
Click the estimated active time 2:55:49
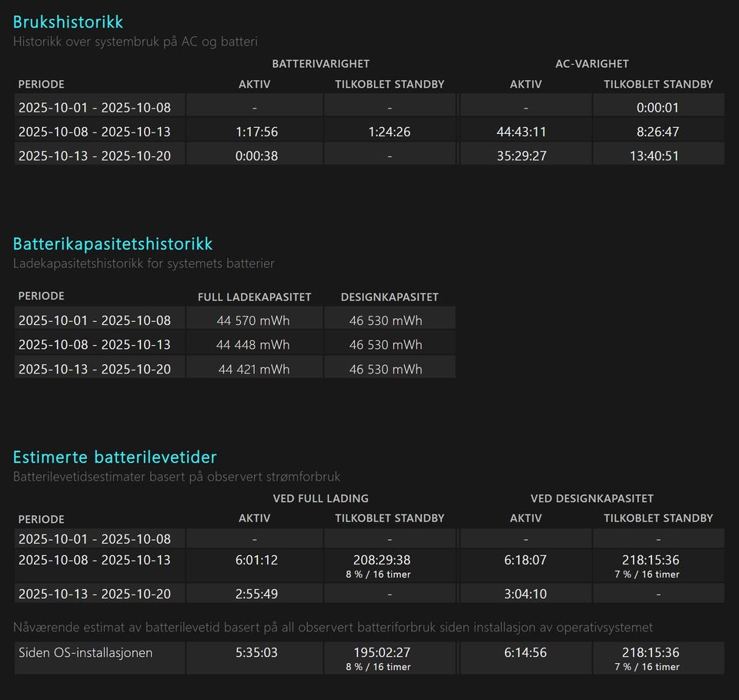pos(256,594)
